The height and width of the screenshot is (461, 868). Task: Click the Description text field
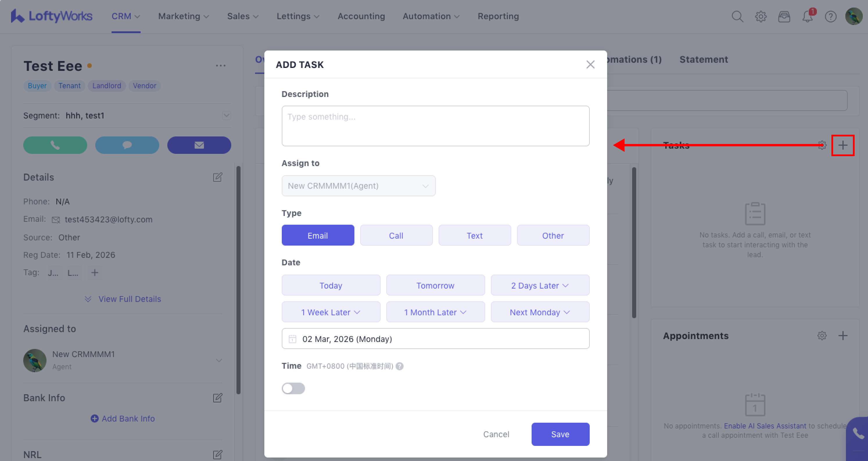tap(435, 126)
